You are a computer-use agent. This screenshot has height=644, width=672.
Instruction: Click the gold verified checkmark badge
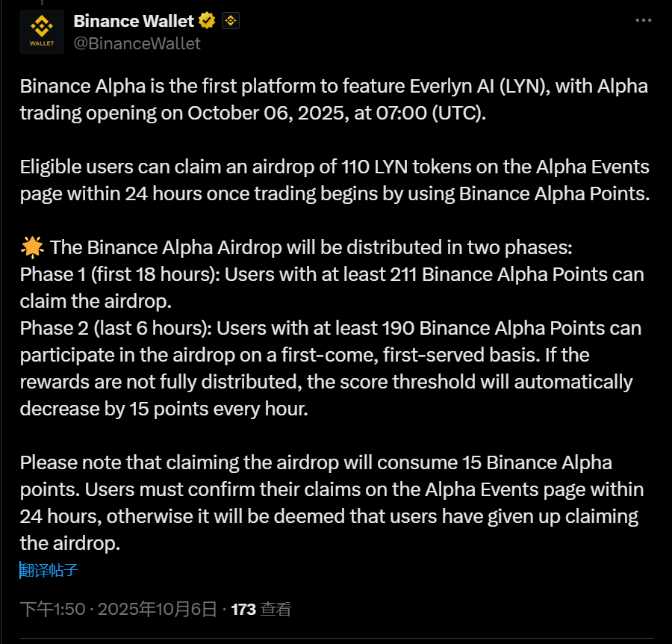(208, 21)
